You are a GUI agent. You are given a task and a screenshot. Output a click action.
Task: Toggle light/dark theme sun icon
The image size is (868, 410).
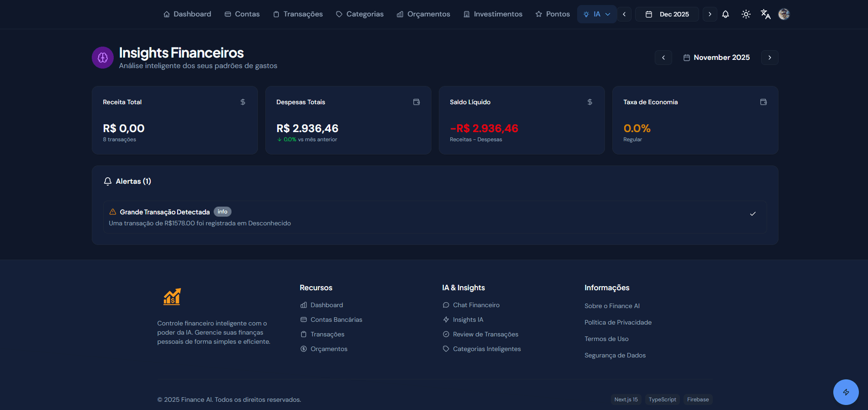tap(746, 14)
